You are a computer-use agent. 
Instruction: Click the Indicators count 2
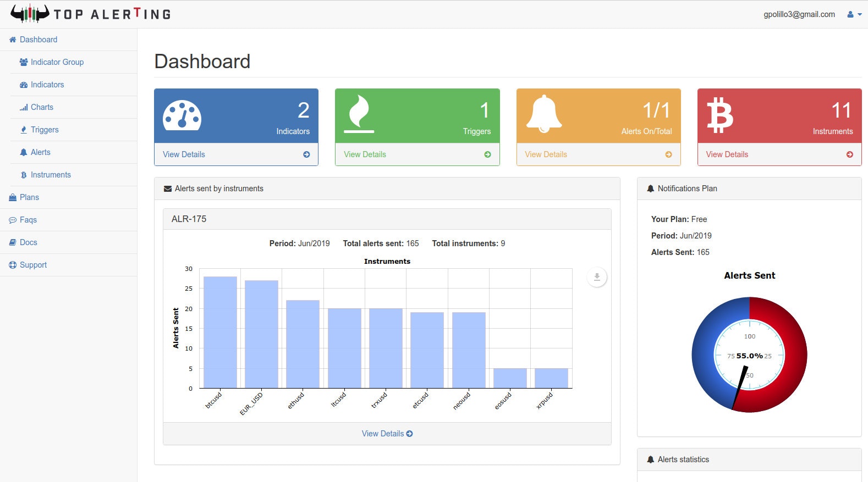click(x=303, y=110)
